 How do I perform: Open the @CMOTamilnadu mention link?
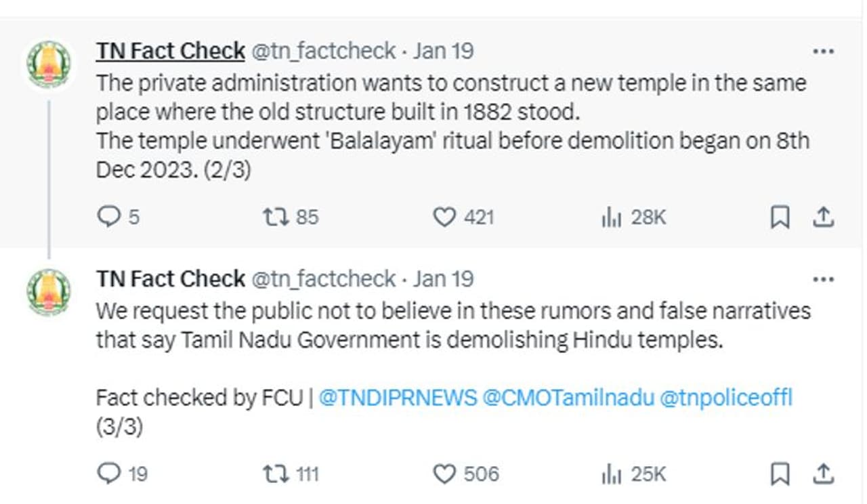click(x=568, y=397)
